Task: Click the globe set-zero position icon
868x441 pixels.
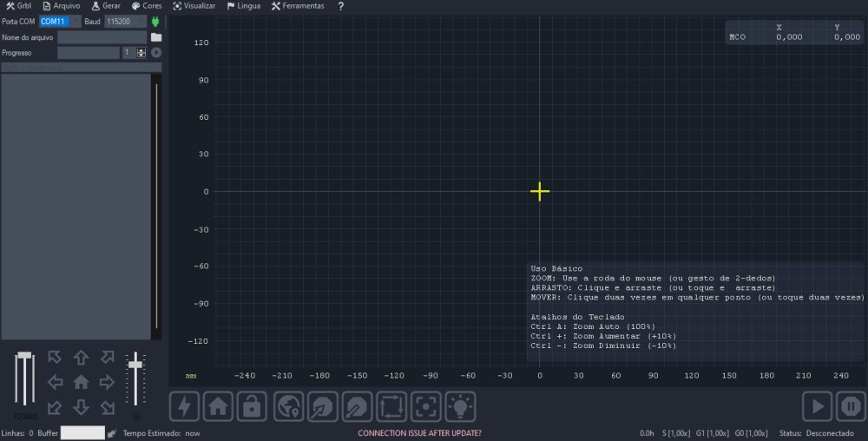Action: pyautogui.click(x=287, y=405)
